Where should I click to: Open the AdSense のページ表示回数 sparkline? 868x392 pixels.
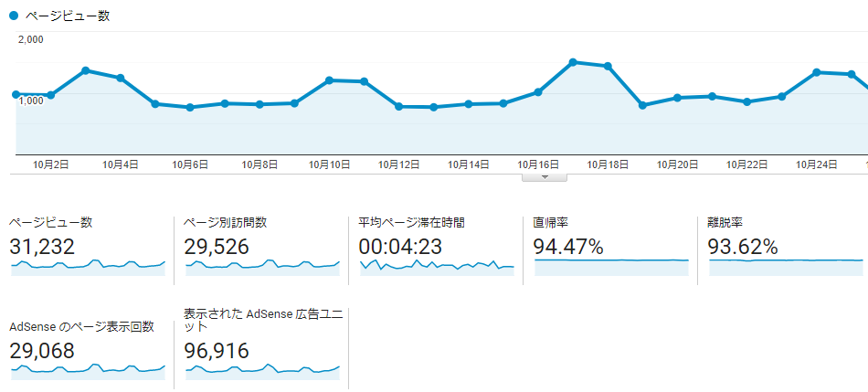pos(88,370)
